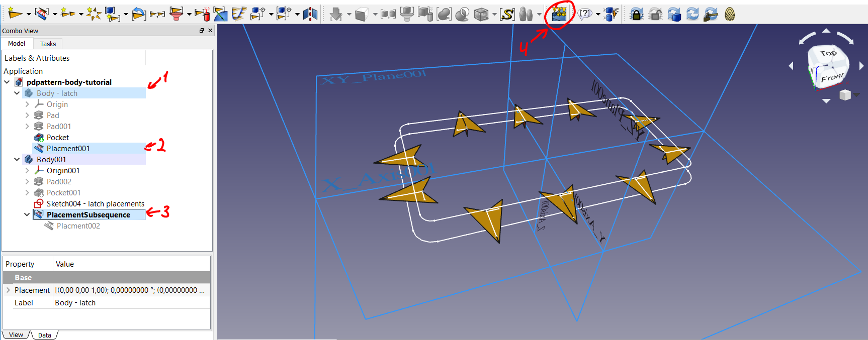Select Sketch004 - latch placements item
Screen dimensions: 868x340
click(95, 204)
